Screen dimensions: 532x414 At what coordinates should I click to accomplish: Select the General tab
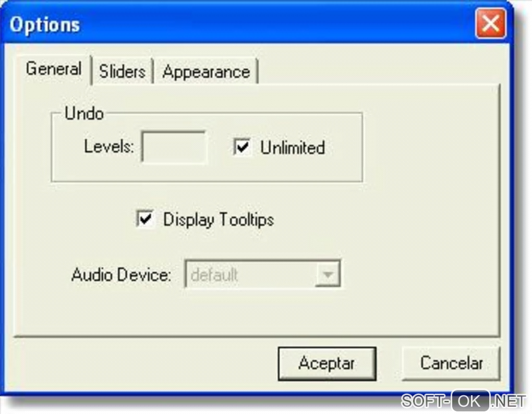pos(54,69)
